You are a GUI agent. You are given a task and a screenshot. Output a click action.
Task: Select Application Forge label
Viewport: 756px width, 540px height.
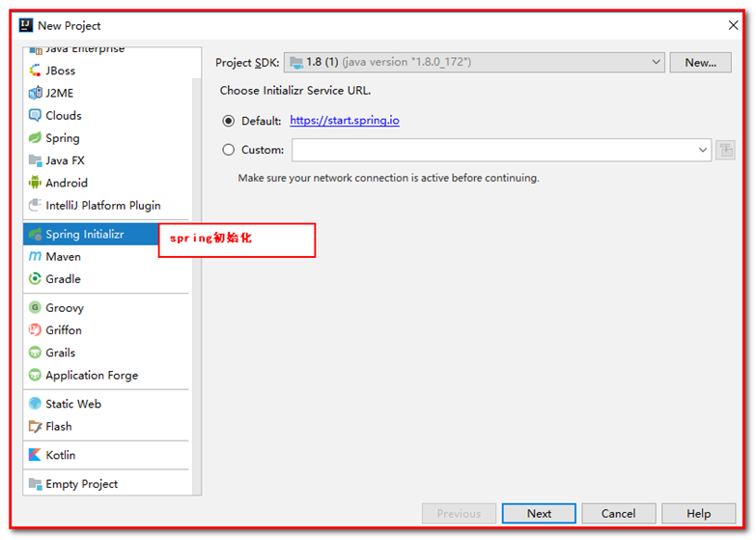(92, 376)
